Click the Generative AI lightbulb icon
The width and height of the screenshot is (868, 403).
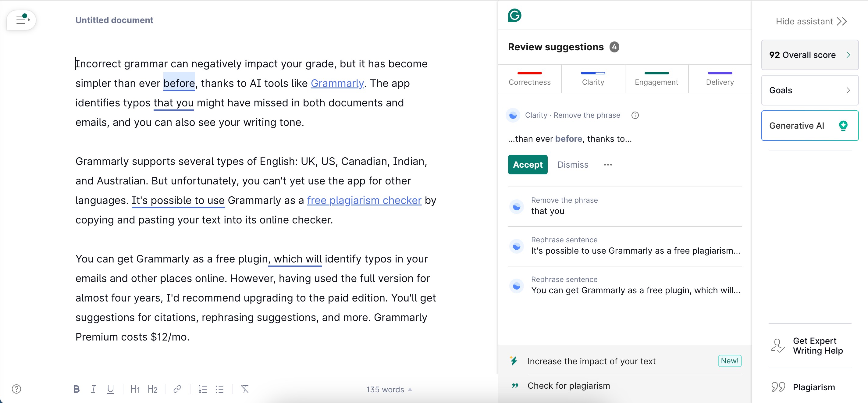843,126
